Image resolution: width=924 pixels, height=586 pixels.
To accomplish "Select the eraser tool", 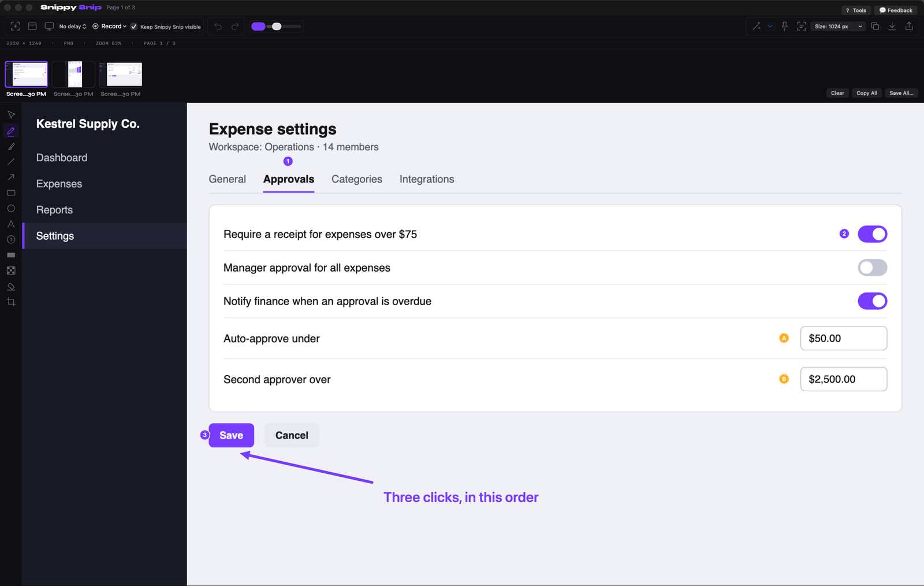I will [x=11, y=286].
